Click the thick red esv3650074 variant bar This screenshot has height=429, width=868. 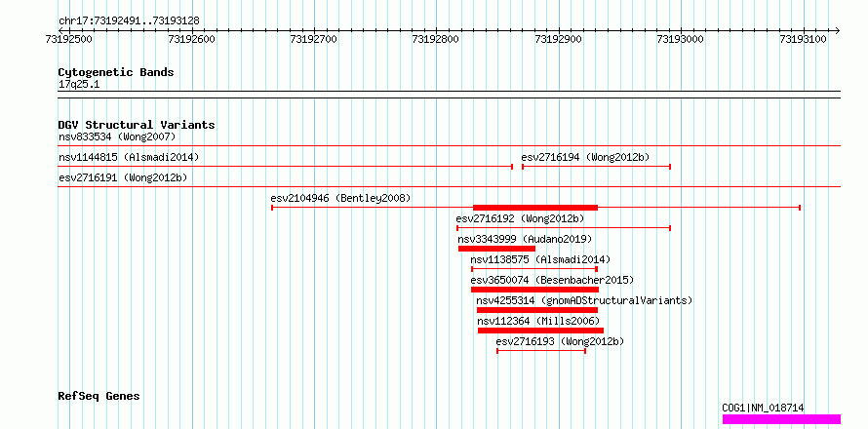pos(534,290)
